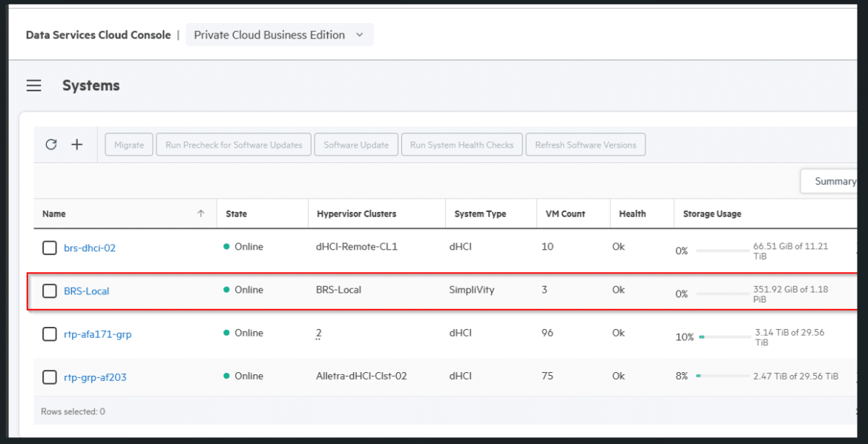This screenshot has width=868, height=444.
Task: Click Run Precheck for Software Updates
Action: 234,145
